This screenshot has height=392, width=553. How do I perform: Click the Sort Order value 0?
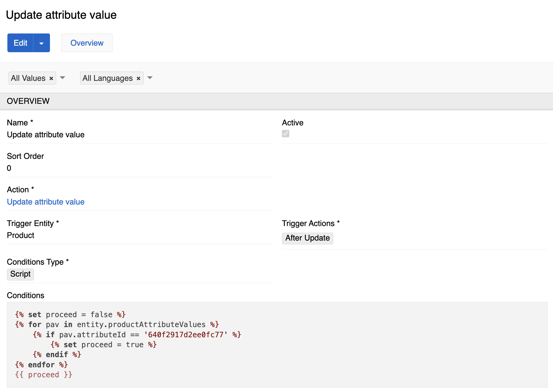[x=9, y=168]
